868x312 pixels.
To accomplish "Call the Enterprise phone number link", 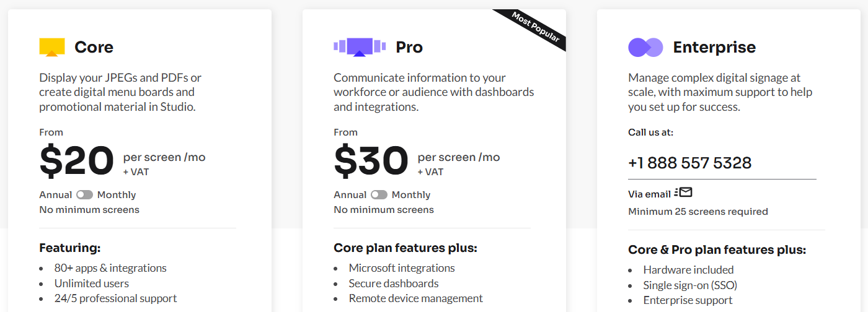I will 689,163.
